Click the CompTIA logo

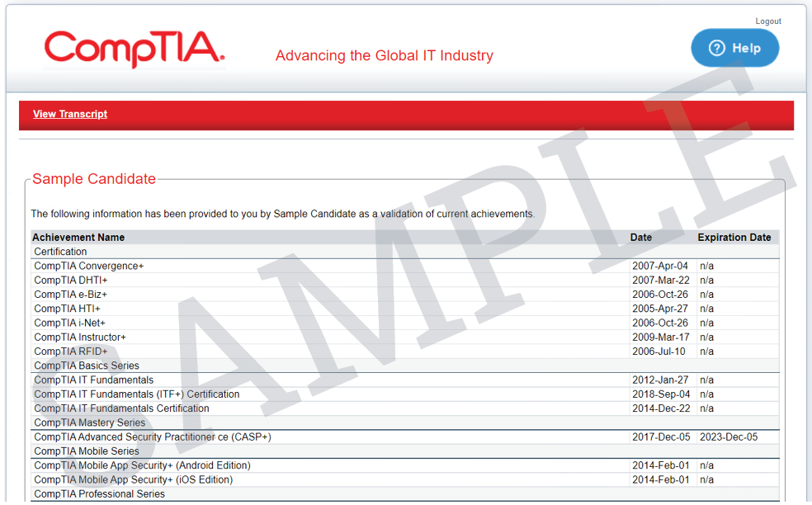coord(135,49)
